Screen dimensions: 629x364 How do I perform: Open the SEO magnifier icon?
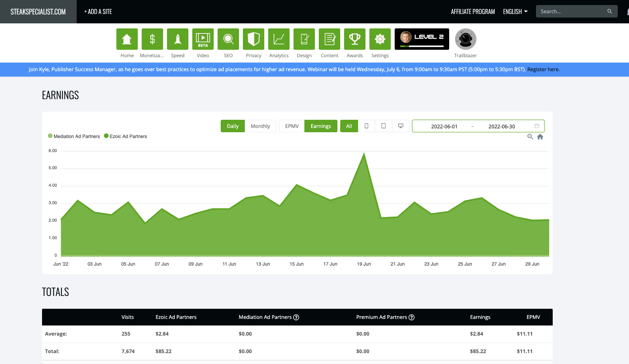click(228, 39)
